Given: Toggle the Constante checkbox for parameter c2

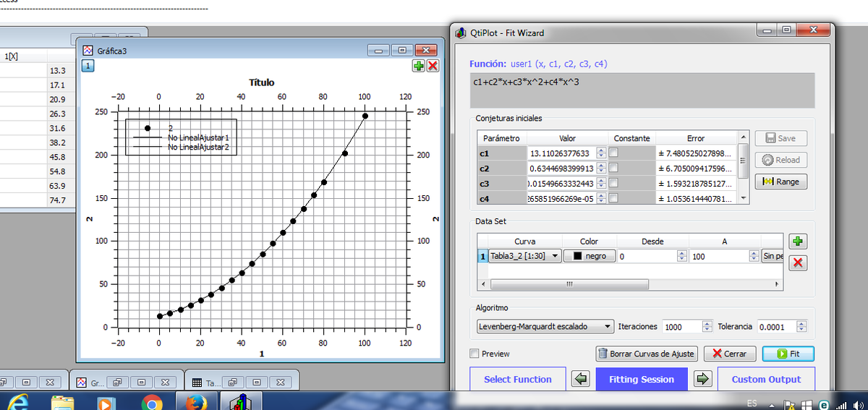Looking at the screenshot, I should pyautogui.click(x=613, y=168).
